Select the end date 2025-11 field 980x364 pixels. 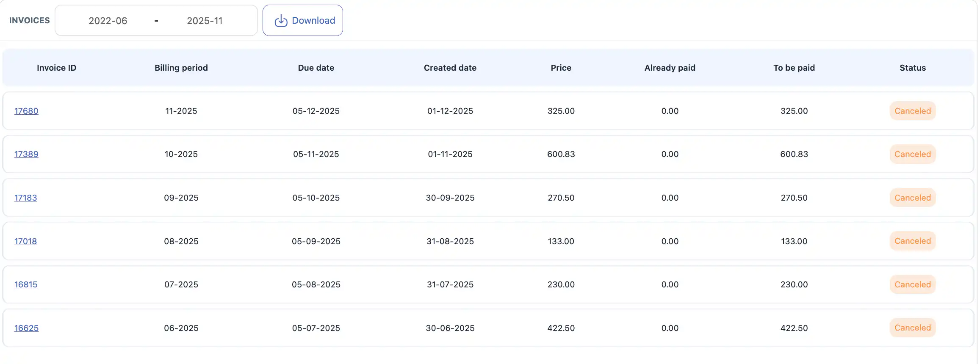pyautogui.click(x=205, y=21)
